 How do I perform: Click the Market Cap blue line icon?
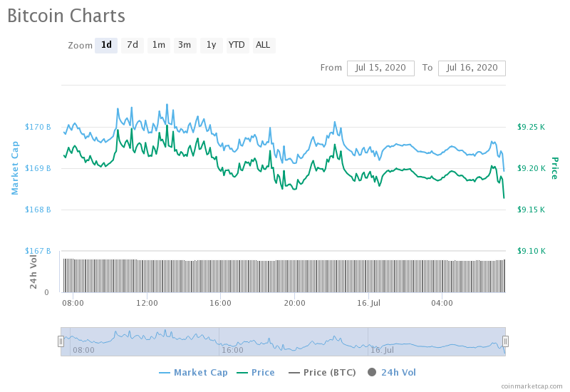pos(165,372)
